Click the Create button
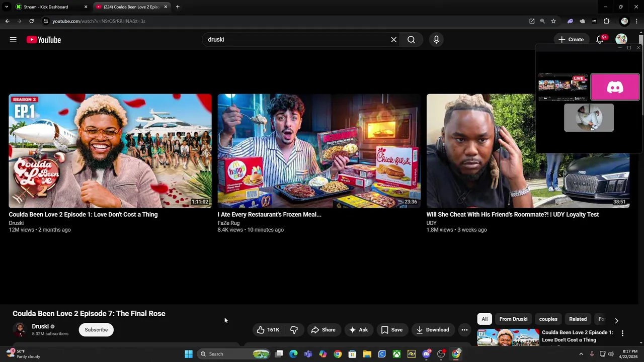 point(571,40)
